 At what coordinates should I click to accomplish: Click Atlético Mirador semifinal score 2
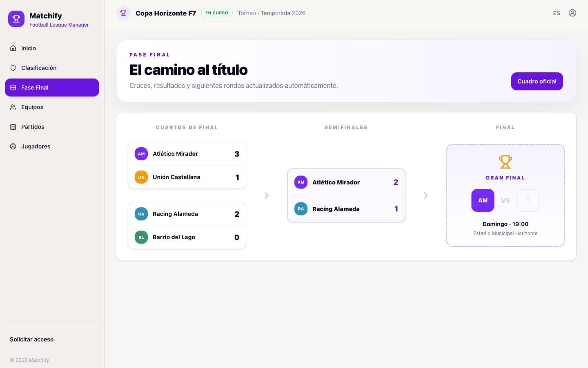pyautogui.click(x=396, y=182)
